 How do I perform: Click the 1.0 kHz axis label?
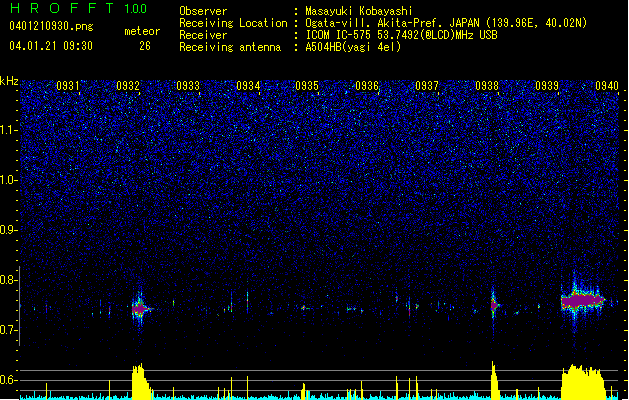(9, 180)
